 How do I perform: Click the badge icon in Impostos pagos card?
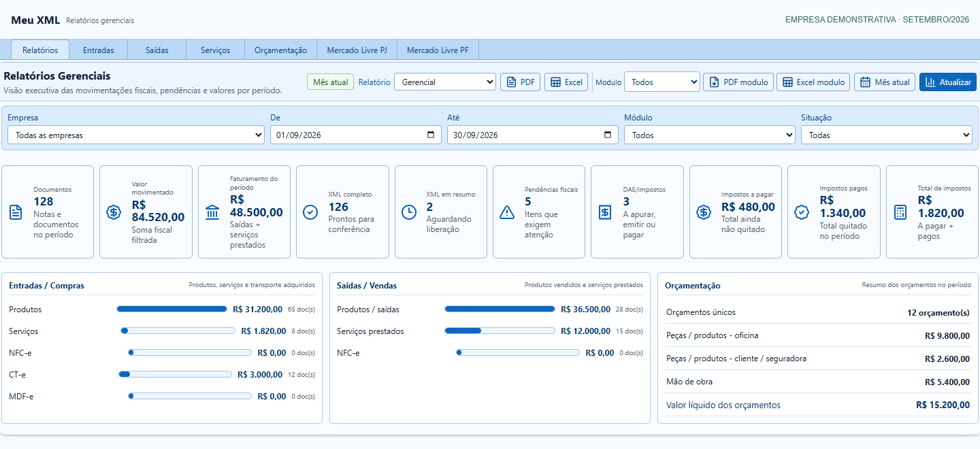[x=802, y=212]
